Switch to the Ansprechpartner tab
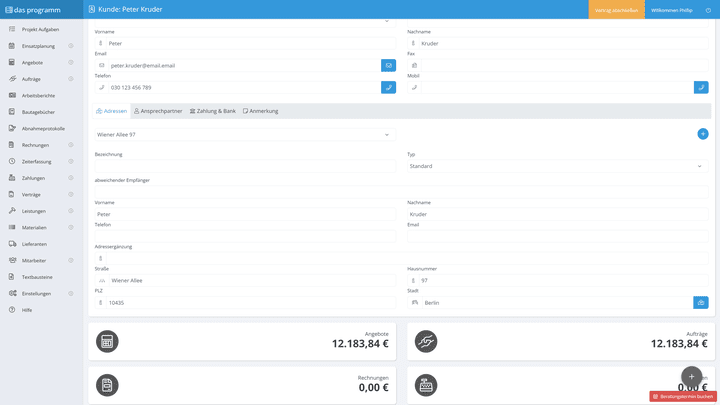Viewport: 720px width, 405px height. [x=159, y=111]
